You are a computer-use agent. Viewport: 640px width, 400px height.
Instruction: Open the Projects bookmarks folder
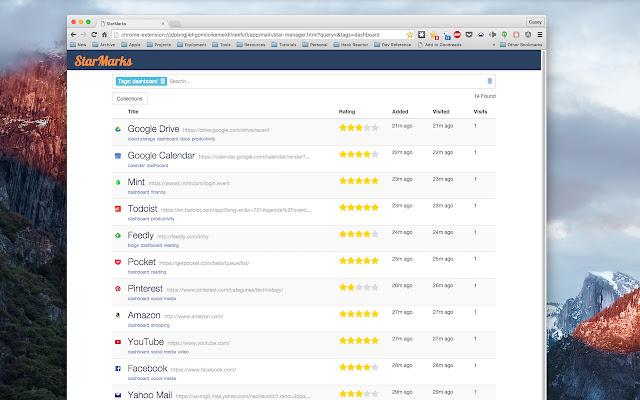pos(159,45)
